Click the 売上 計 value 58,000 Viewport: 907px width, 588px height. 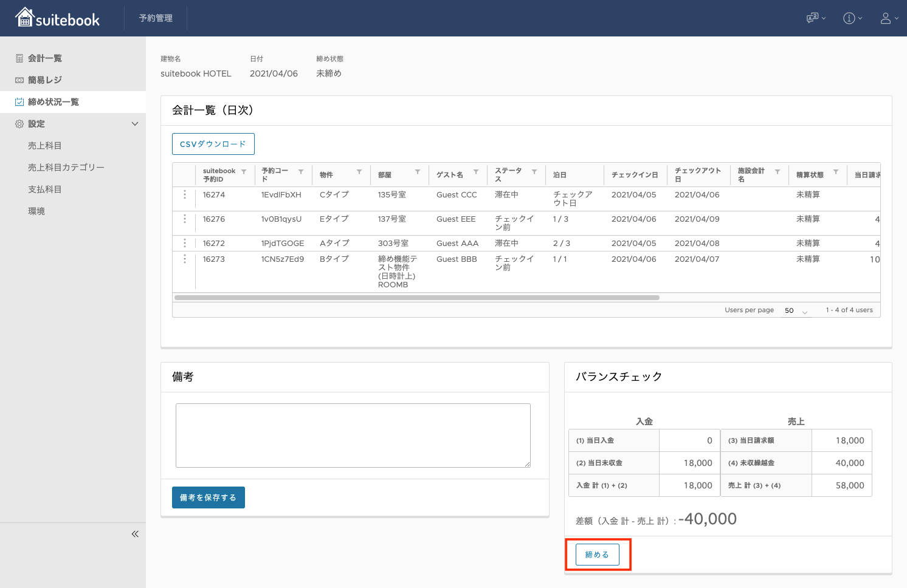click(x=850, y=485)
